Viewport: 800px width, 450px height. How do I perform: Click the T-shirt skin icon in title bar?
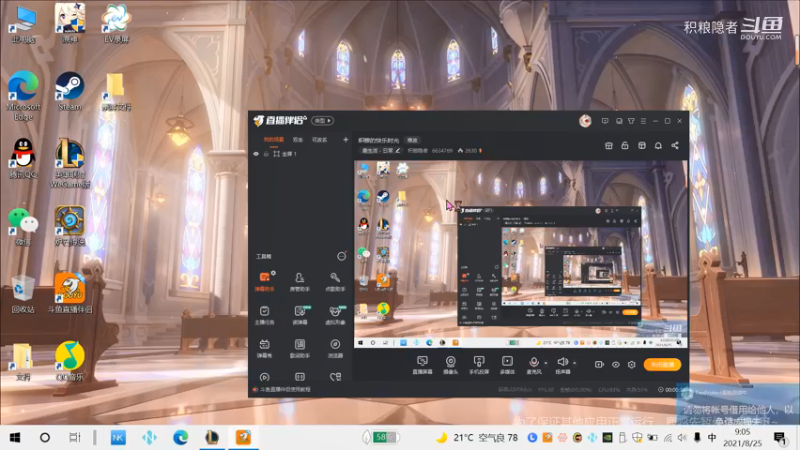pos(631,121)
